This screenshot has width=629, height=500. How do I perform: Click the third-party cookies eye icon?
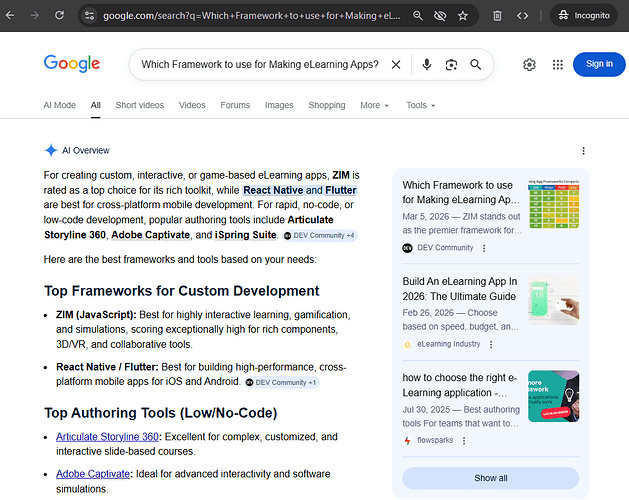click(440, 16)
